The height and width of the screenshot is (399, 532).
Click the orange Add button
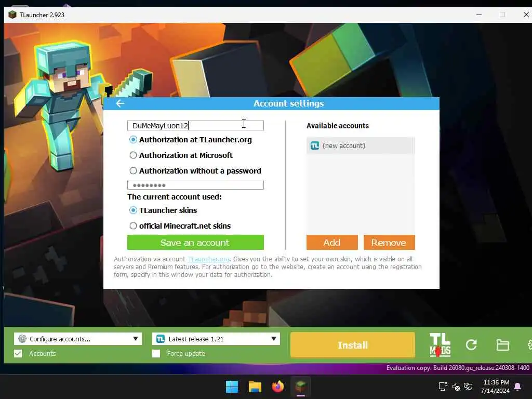pos(332,243)
